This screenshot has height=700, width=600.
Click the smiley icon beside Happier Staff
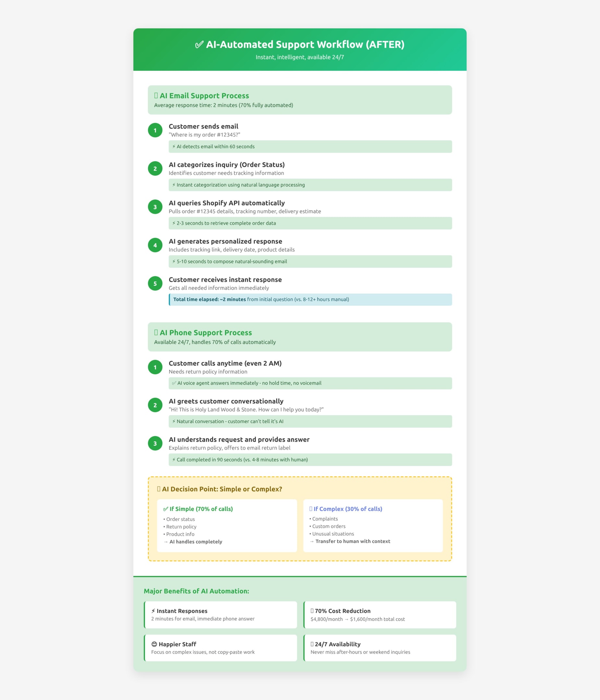coord(154,644)
